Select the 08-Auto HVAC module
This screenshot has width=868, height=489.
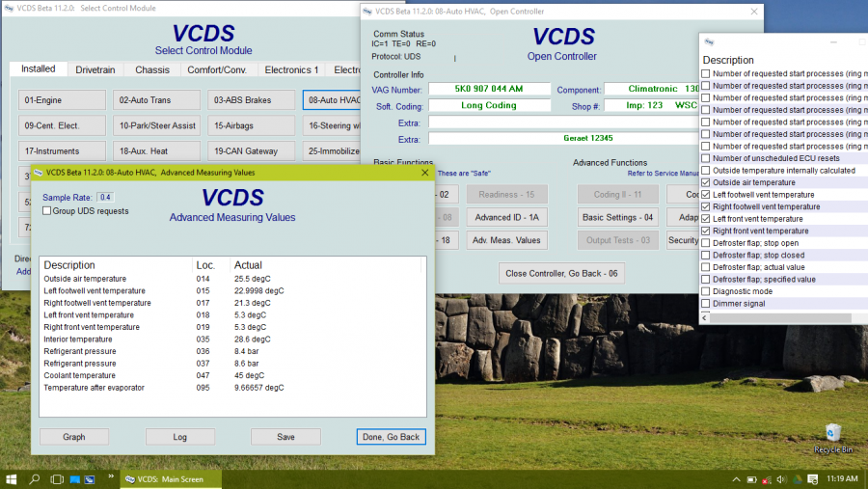(x=332, y=100)
